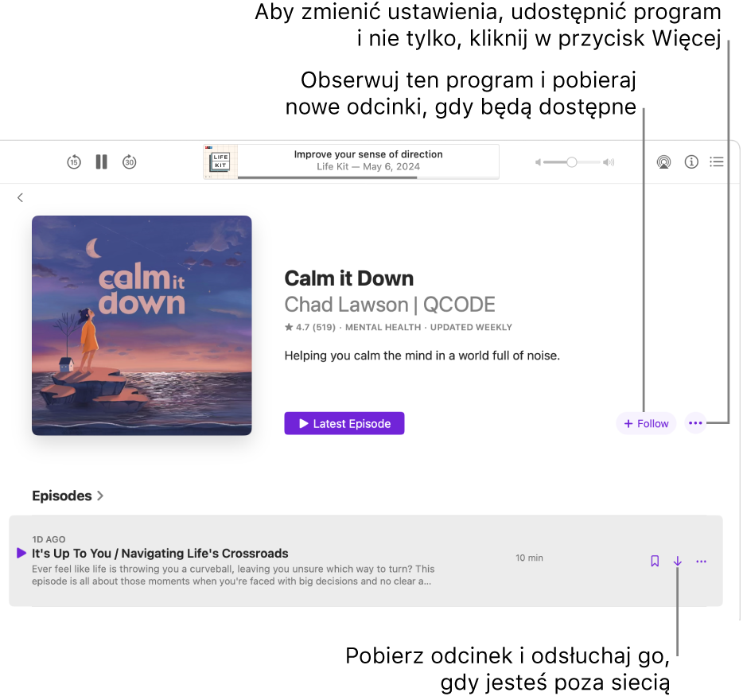Click the Calm it Down show title
This screenshot has width=743, height=700.
(x=349, y=278)
